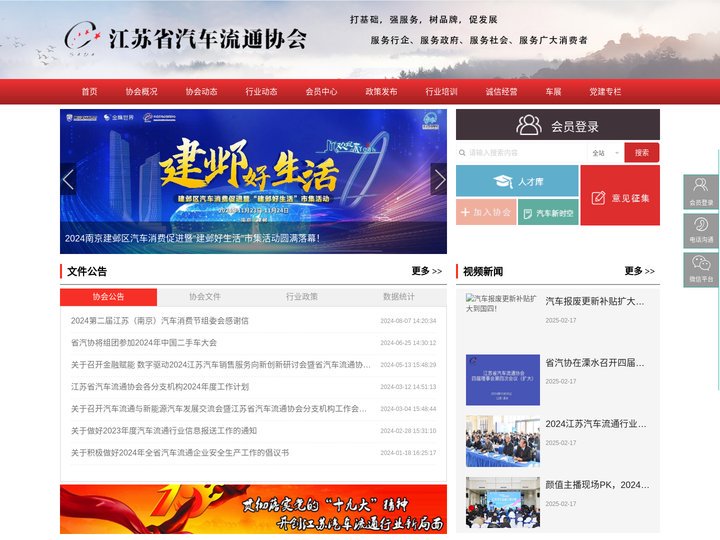Open notice 关于召开金融赋能 数字驱动2024江苏汽车销售
The width and height of the screenshot is (720, 540).
220,365
